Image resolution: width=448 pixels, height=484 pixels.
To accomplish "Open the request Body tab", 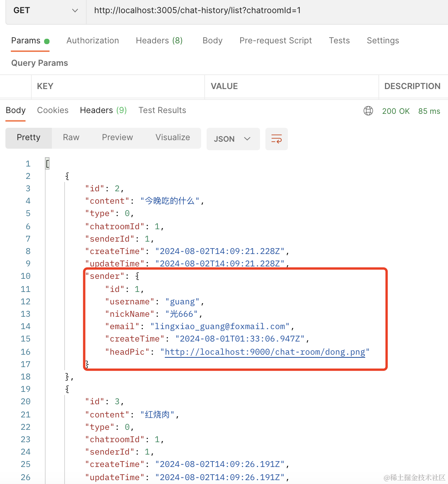I will click(x=212, y=41).
